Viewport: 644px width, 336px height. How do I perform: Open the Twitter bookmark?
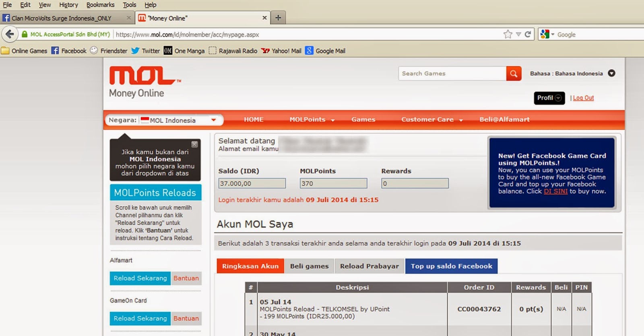pyautogui.click(x=146, y=51)
